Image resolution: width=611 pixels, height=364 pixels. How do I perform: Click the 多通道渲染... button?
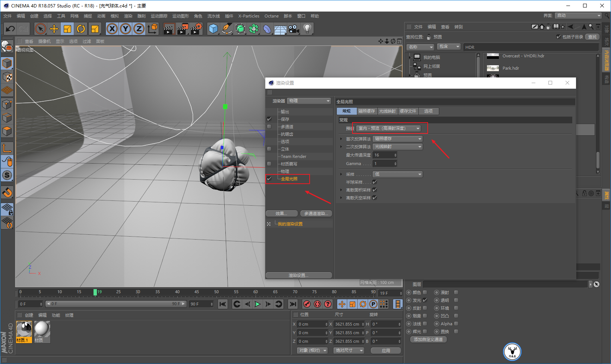click(x=316, y=213)
